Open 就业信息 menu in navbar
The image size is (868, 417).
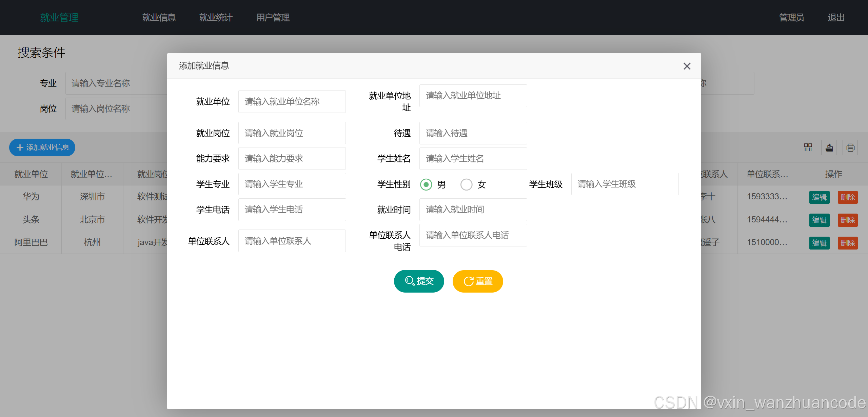[159, 18]
